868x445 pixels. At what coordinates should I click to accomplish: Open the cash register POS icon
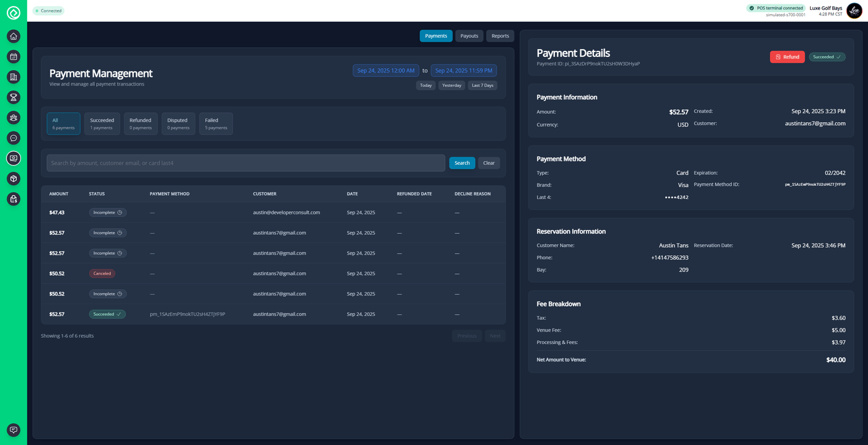14,158
